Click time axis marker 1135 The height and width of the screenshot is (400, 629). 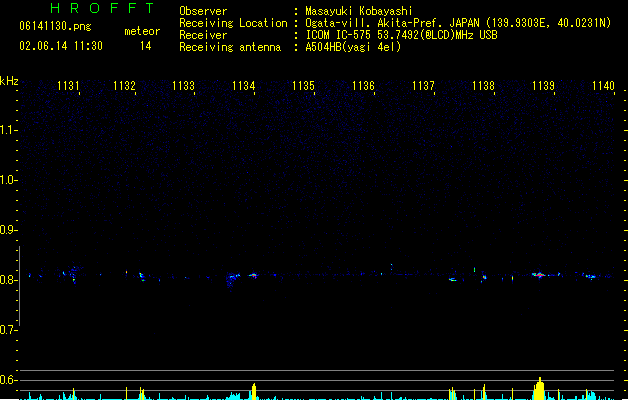click(303, 86)
